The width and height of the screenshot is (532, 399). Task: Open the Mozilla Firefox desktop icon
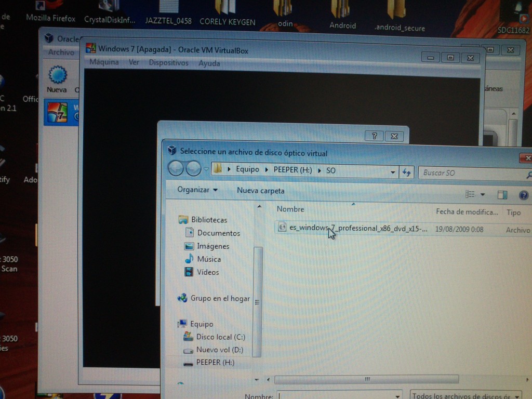coord(50,11)
